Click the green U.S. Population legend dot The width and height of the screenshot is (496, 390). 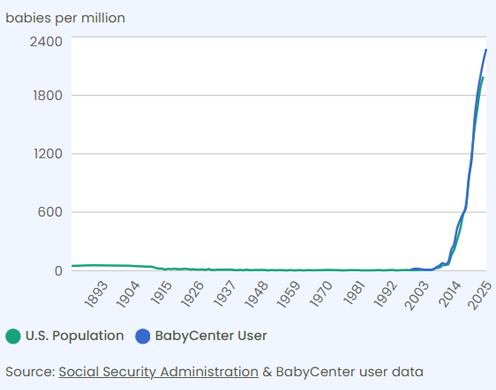pos(13,336)
